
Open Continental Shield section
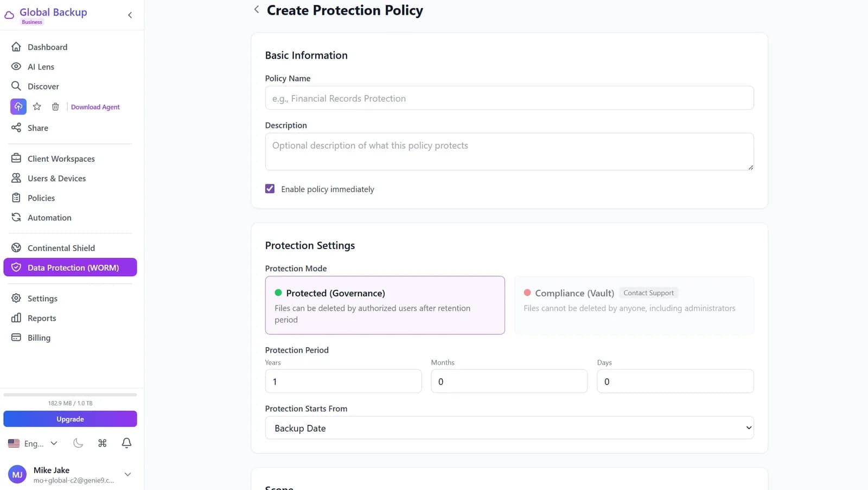(61, 247)
